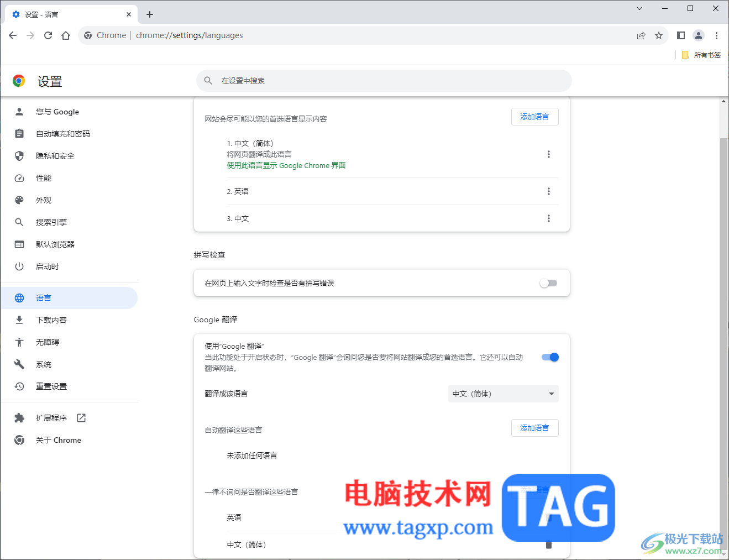Open the profile avatar menu
729x560 pixels.
(699, 35)
